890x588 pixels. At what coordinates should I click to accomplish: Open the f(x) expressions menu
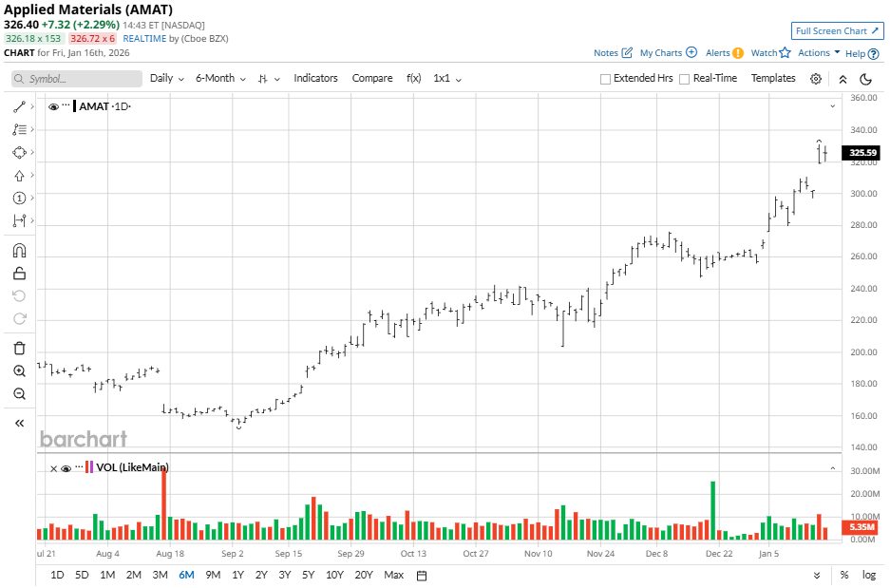click(414, 78)
